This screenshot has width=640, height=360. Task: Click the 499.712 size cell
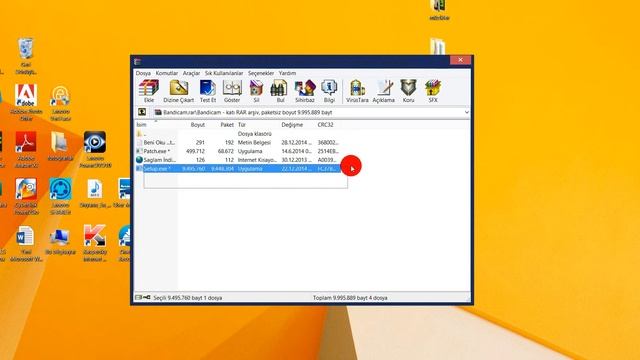(x=195, y=151)
